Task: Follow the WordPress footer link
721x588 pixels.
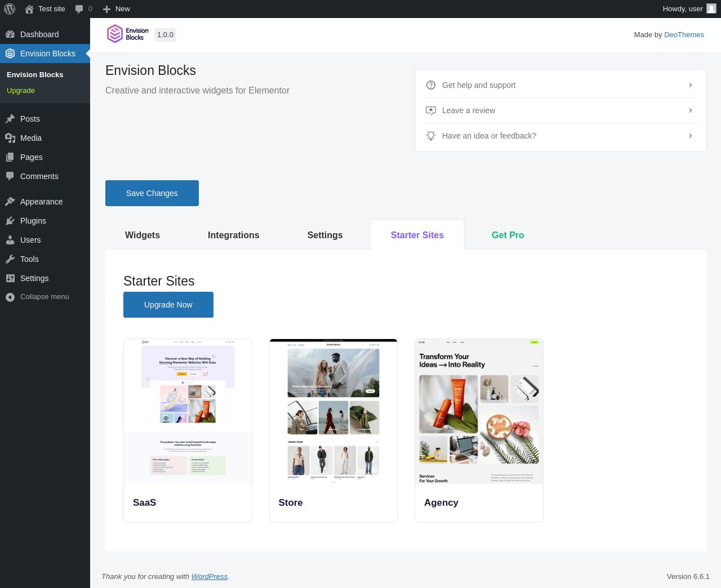Action: (210, 576)
